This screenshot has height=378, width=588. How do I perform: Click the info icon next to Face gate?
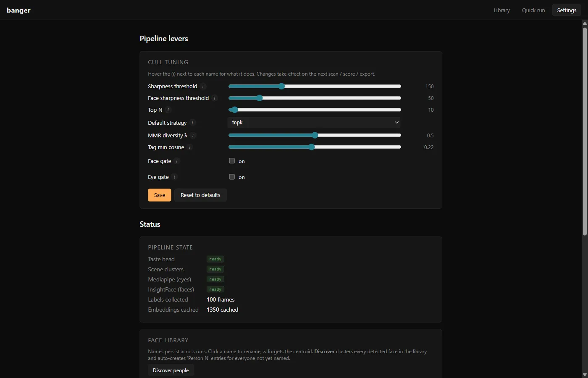click(x=177, y=161)
